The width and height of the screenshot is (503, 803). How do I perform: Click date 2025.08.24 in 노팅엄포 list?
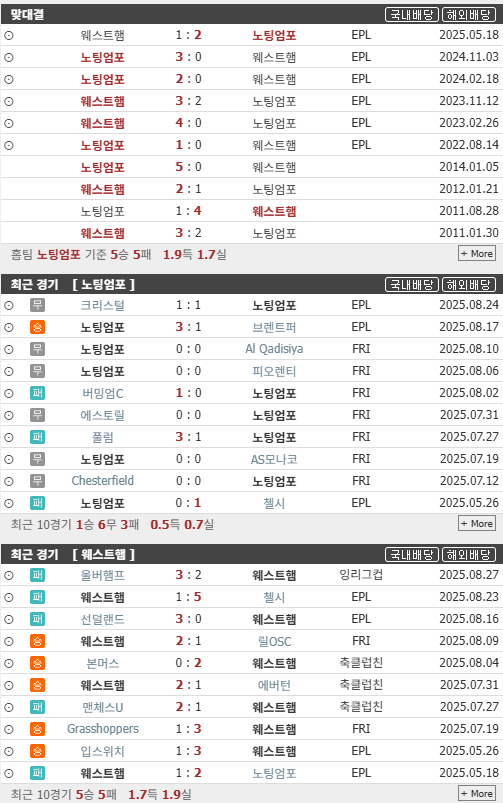tap(469, 305)
